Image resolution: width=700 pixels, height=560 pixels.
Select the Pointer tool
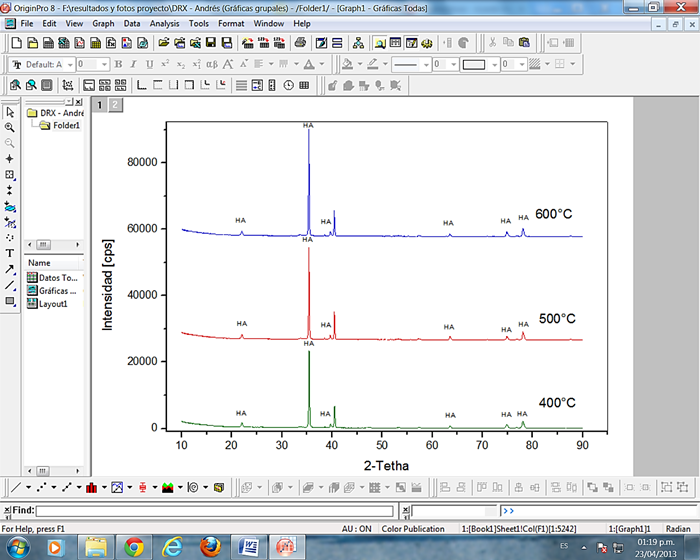(x=10, y=112)
